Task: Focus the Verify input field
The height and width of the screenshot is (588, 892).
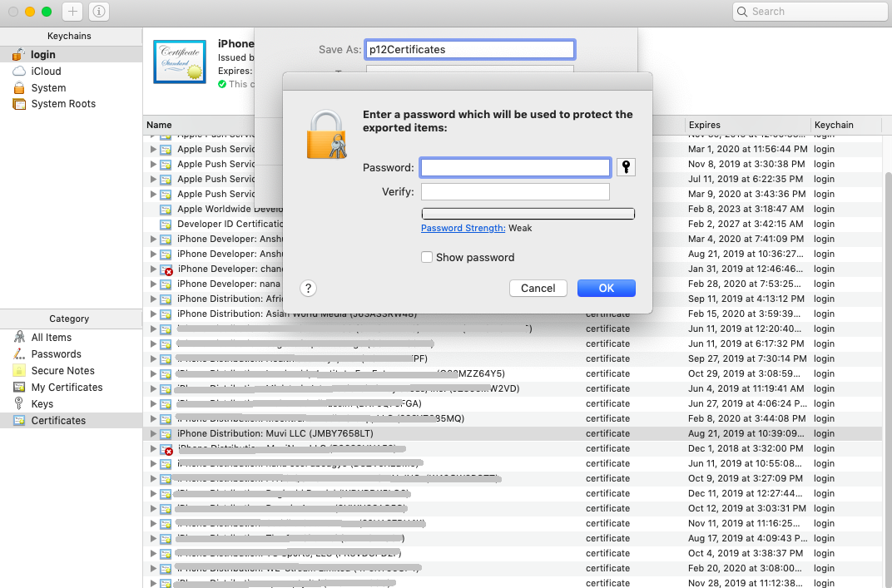Action: [515, 191]
